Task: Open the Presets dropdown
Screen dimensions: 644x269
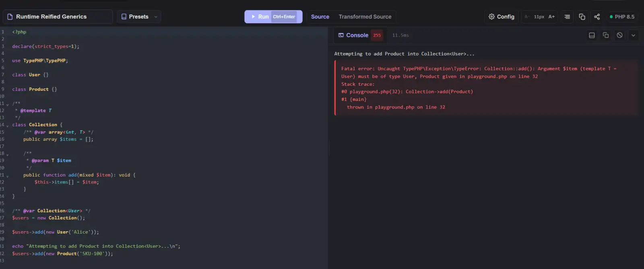Action: click(x=139, y=16)
